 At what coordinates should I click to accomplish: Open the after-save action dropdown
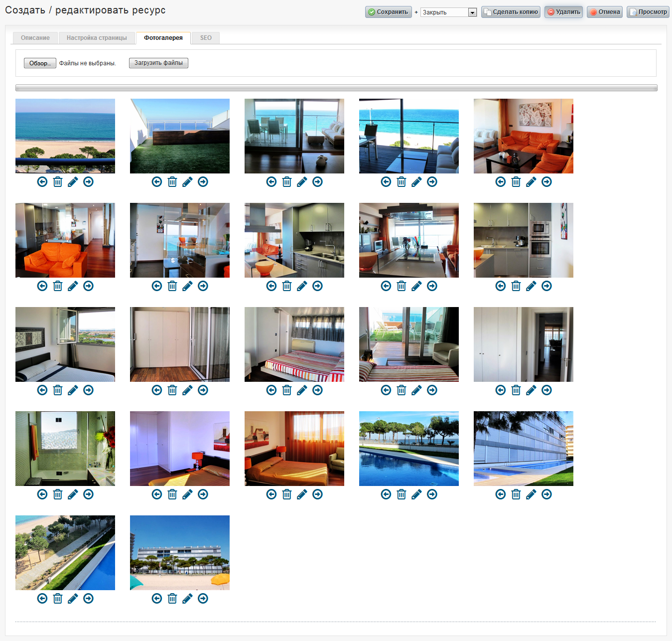(449, 12)
